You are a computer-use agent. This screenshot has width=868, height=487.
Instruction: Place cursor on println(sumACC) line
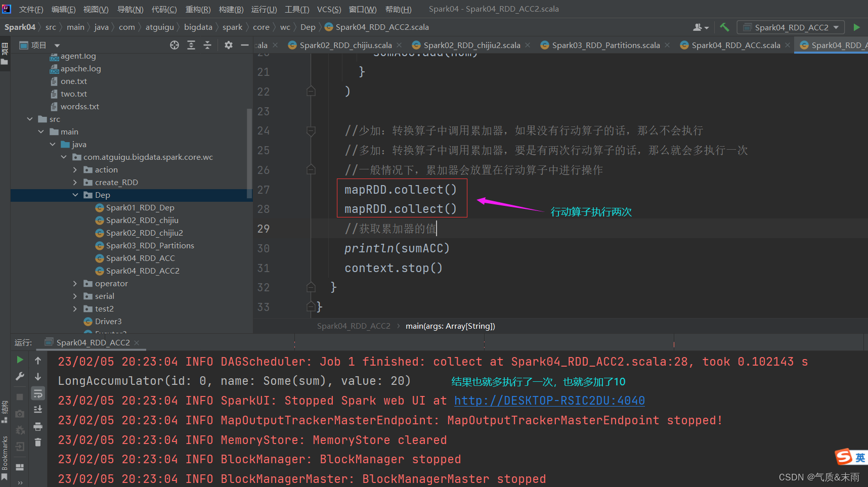point(397,248)
